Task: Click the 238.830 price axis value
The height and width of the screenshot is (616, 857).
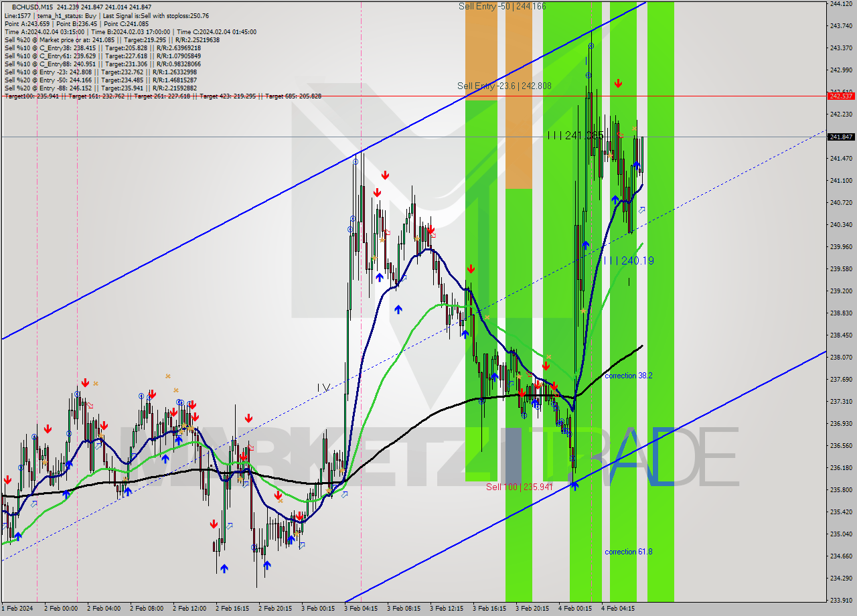Action: click(841, 313)
